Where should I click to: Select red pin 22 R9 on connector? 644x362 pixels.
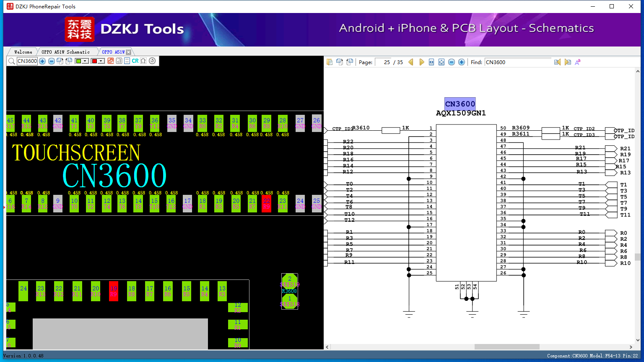coord(266,204)
